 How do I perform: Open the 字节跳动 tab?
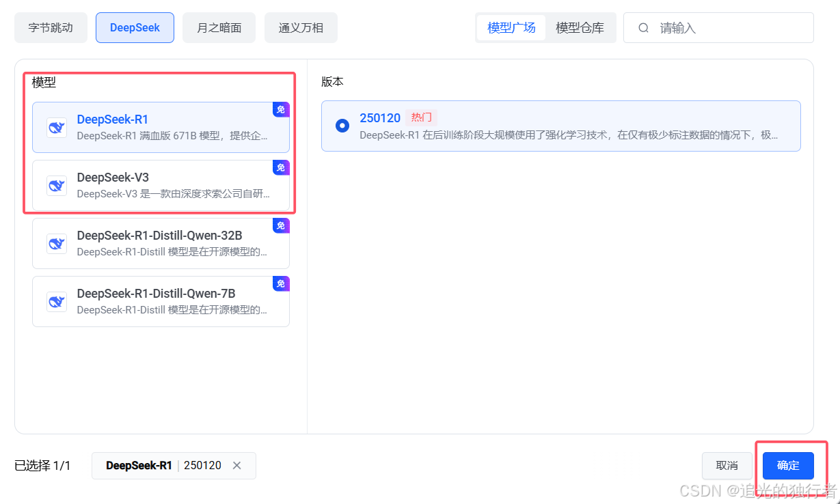[51, 27]
